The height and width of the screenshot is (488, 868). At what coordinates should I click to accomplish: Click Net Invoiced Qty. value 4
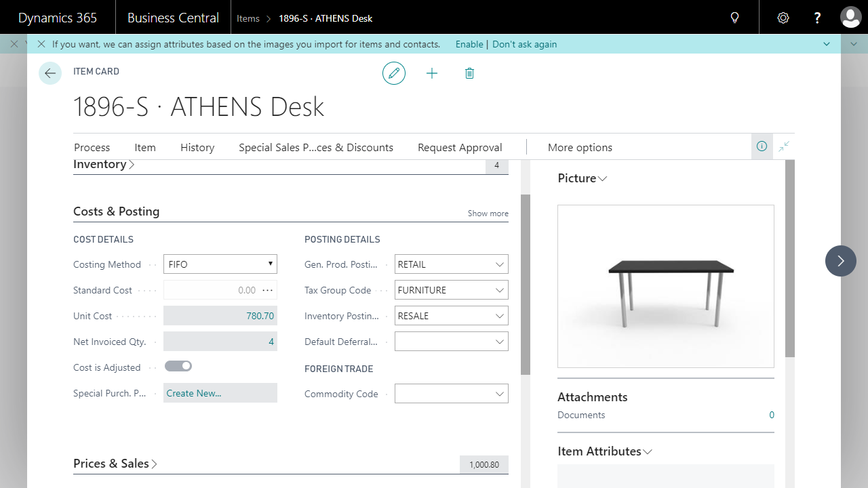(x=271, y=342)
